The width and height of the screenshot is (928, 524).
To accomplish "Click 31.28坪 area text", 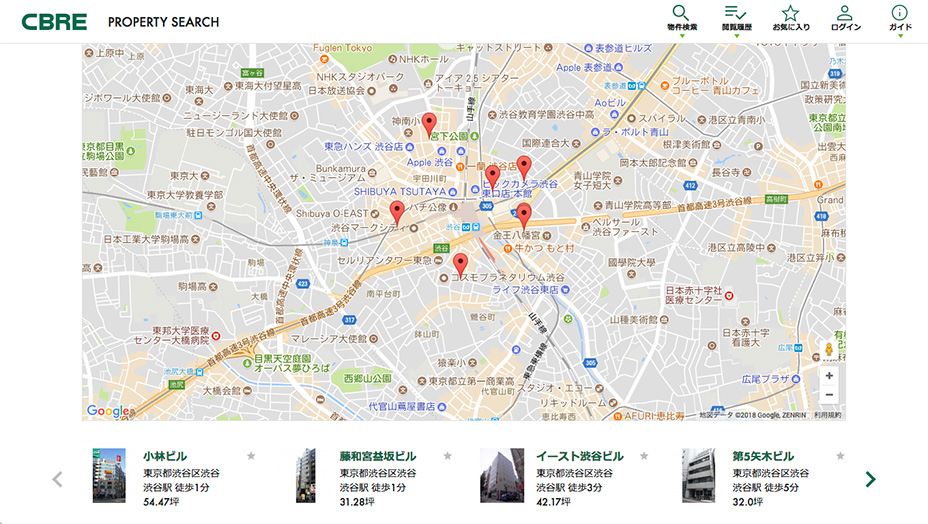I will click(357, 502).
